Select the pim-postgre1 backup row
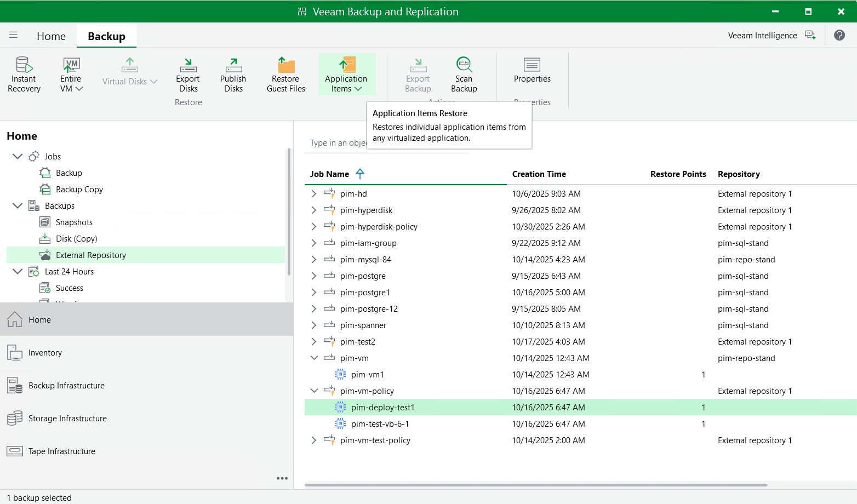This screenshot has width=857, height=504. [580, 293]
